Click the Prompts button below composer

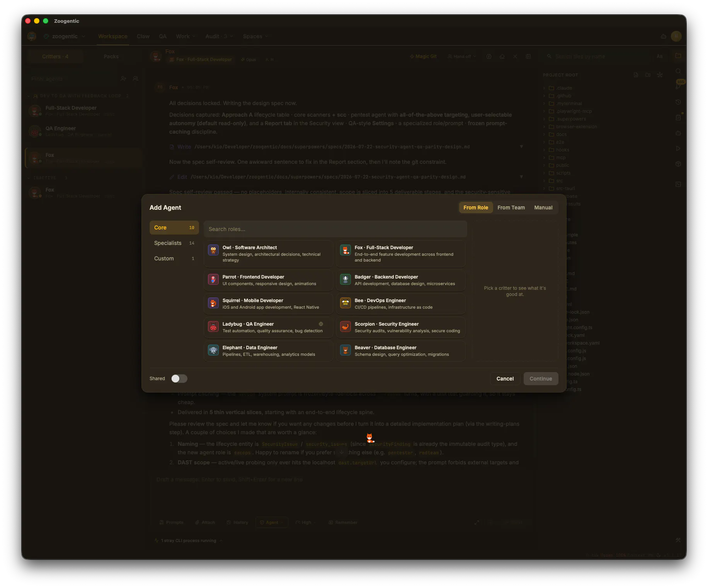pyautogui.click(x=171, y=522)
